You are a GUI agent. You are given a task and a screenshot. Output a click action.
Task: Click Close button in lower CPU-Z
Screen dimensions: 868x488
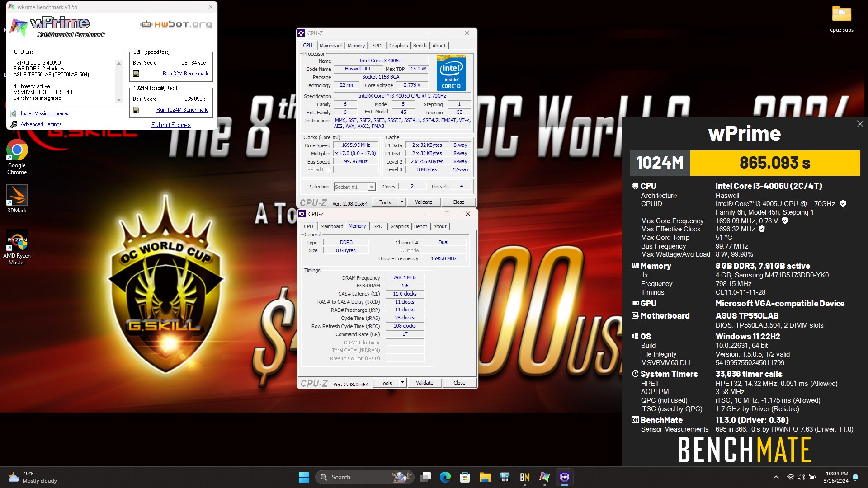point(459,383)
